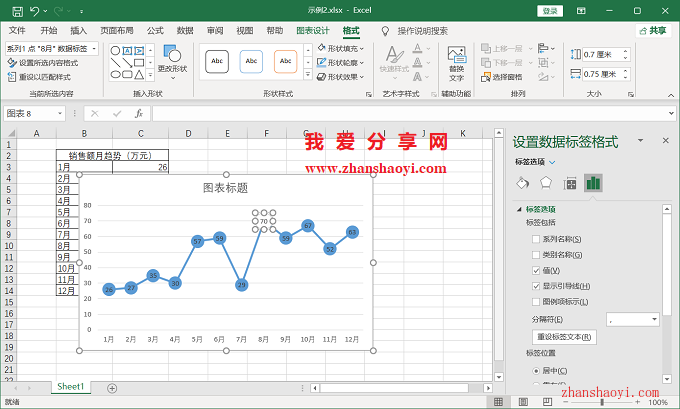Toggle the Series Name (系列名称) checkbox
Image resolution: width=680 pixels, height=409 pixels.
[x=536, y=239]
